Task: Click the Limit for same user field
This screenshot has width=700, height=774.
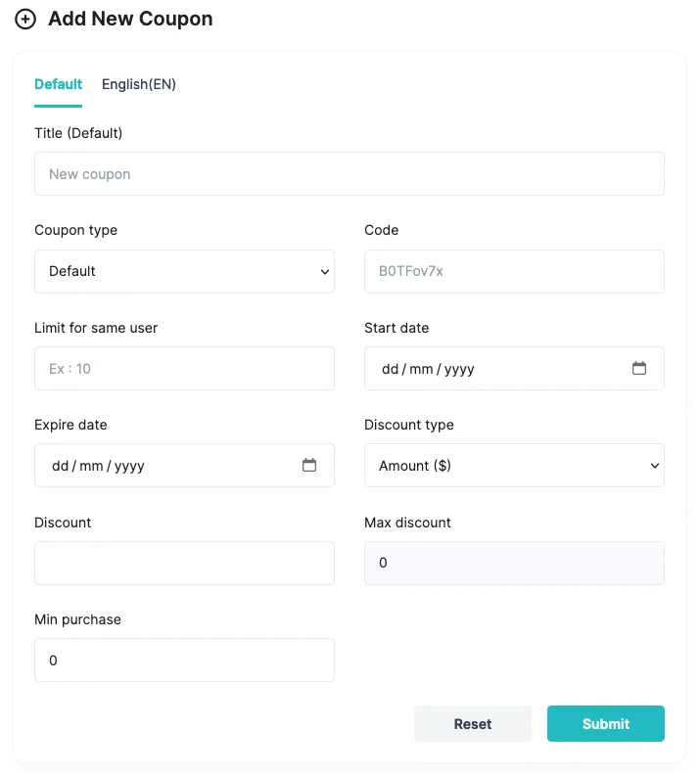Action: tap(184, 368)
